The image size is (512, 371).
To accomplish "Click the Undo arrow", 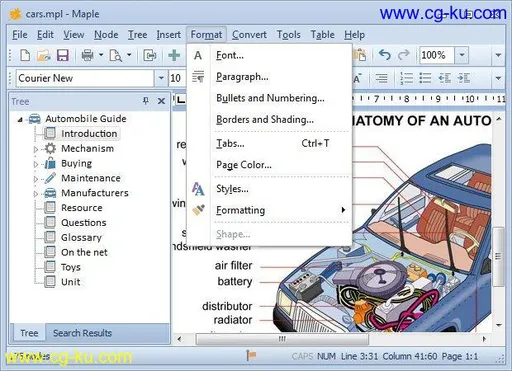I will 384,55.
